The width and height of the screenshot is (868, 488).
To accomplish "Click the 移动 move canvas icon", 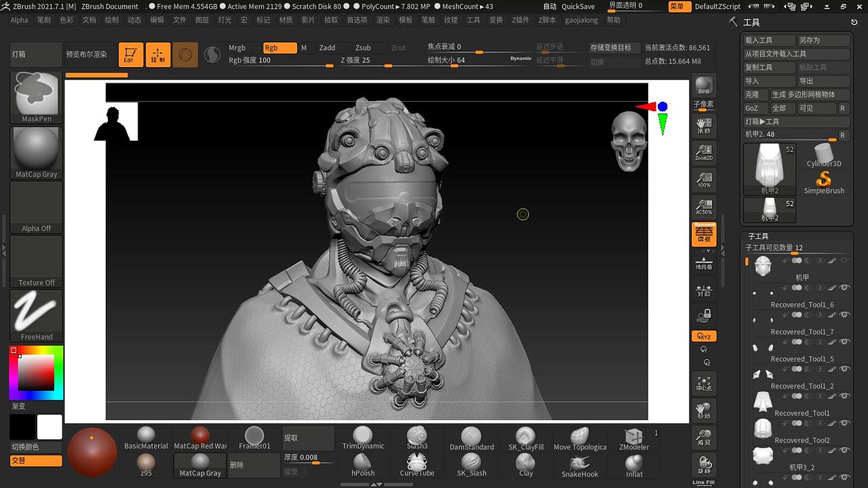I will pyautogui.click(x=704, y=410).
